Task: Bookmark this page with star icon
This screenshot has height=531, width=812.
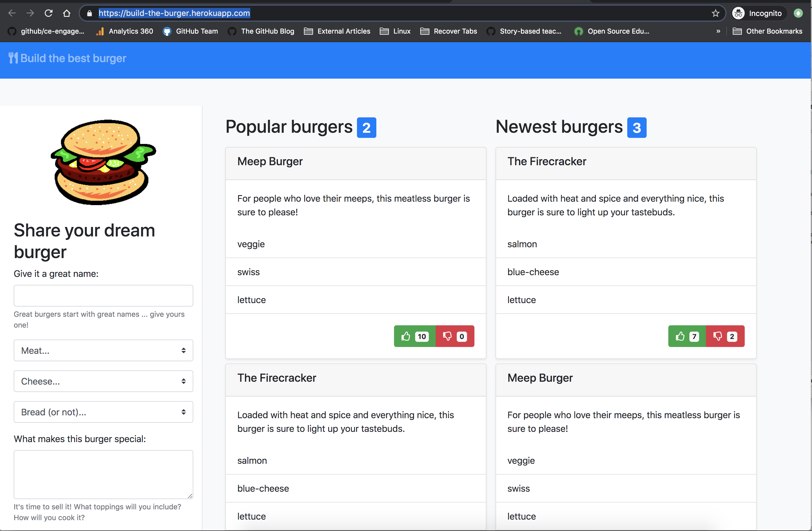Action: click(x=715, y=13)
